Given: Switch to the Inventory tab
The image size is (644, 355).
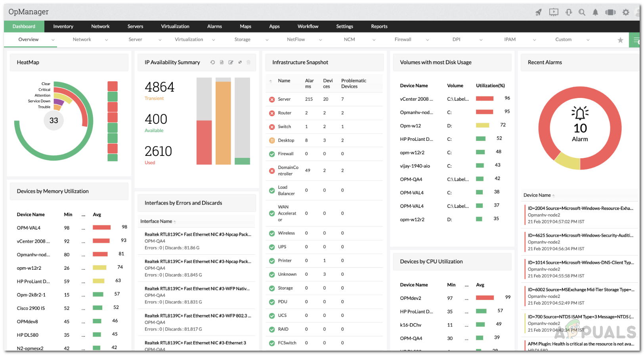Looking at the screenshot, I should (63, 27).
